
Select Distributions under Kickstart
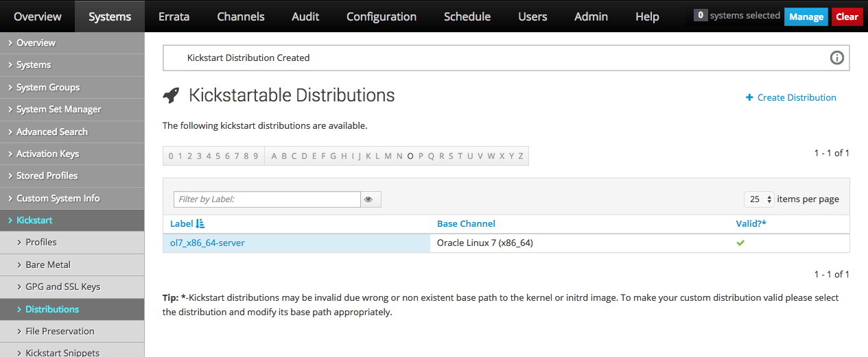[x=72, y=309]
